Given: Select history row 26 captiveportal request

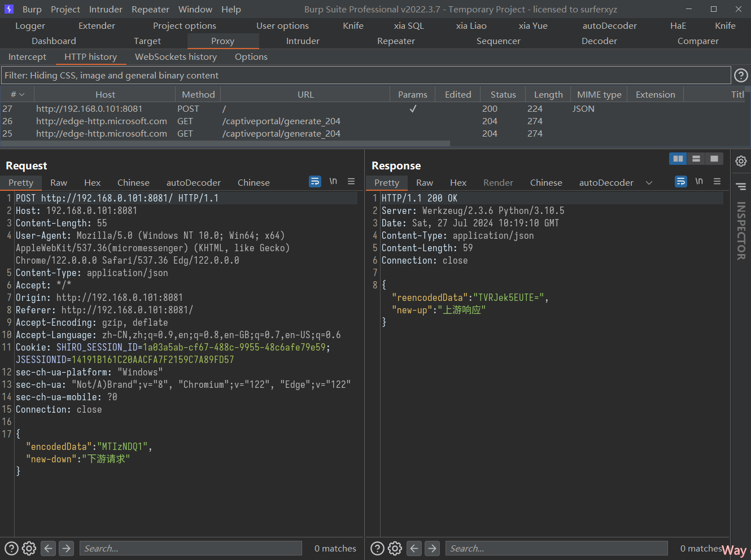Looking at the screenshot, I should pos(373,121).
